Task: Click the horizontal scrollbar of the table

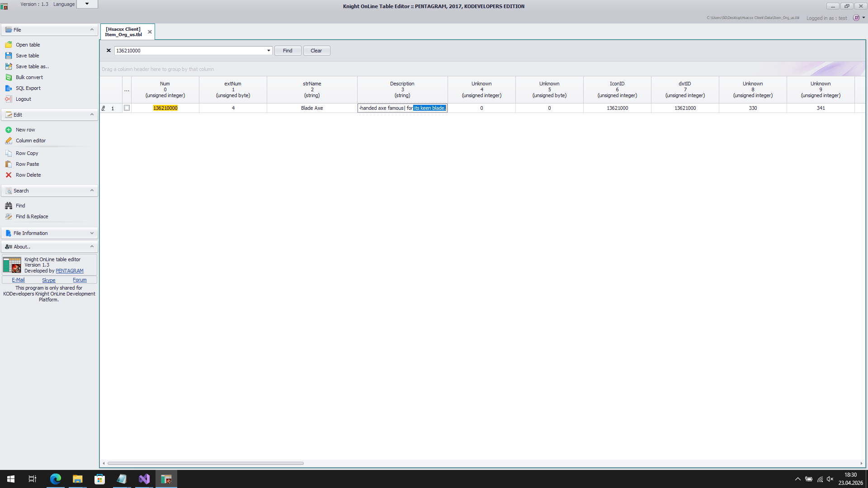Action: [x=206, y=463]
